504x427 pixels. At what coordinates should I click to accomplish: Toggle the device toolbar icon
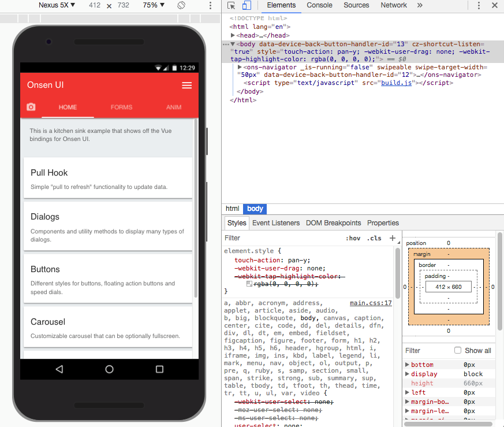tap(247, 5)
